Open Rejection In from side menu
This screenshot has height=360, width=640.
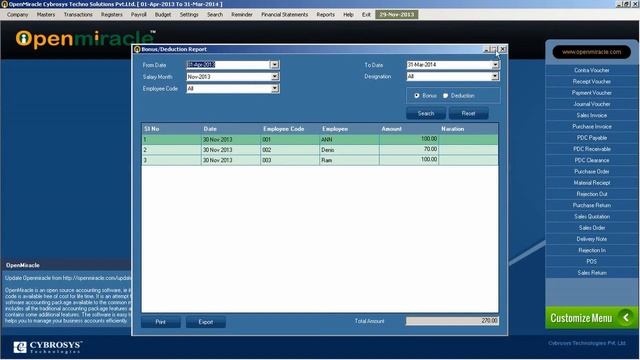pos(591,250)
